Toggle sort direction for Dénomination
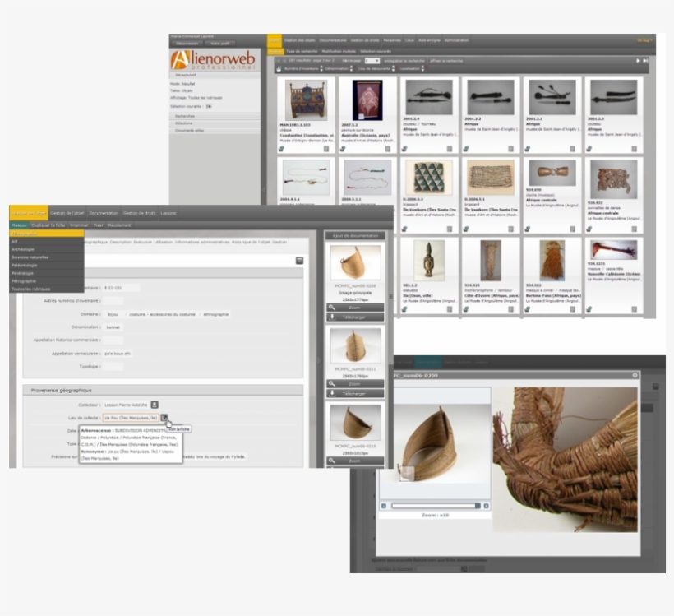Screen dimensions: 674x616 click(351, 67)
